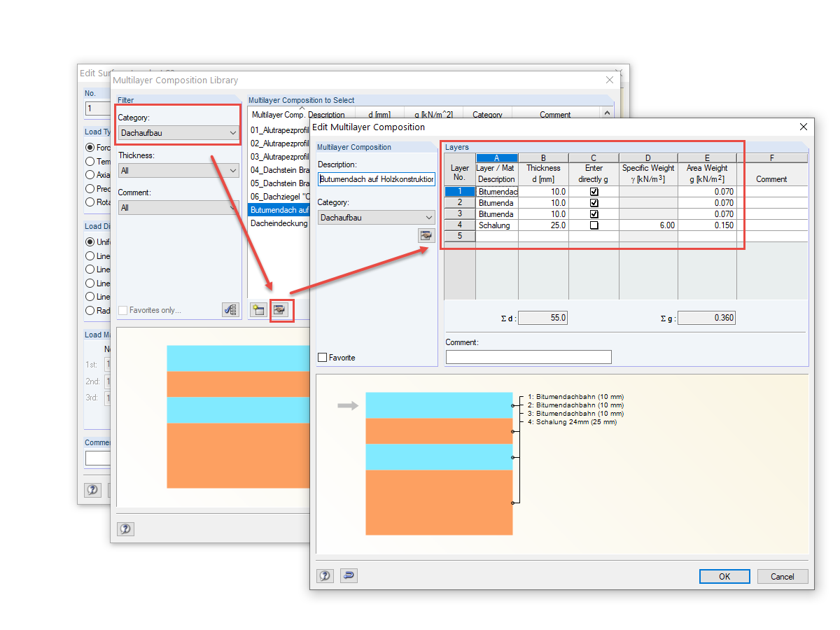Click the help icon in Edit Surface Load dialog
The image size is (840, 630).
click(92, 490)
